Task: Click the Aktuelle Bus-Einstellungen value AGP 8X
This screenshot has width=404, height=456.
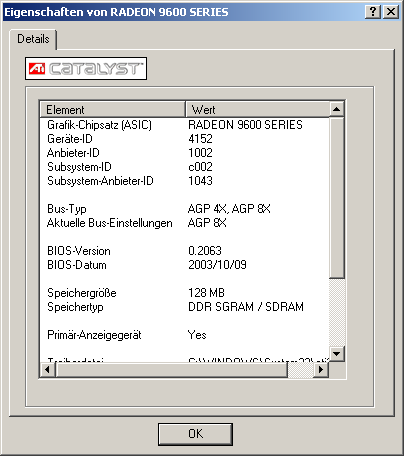Action: point(207,223)
